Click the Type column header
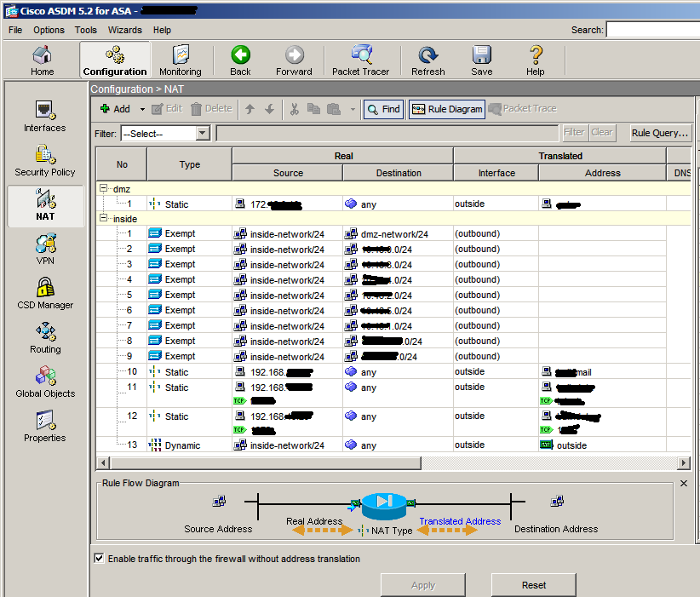 pyautogui.click(x=190, y=164)
